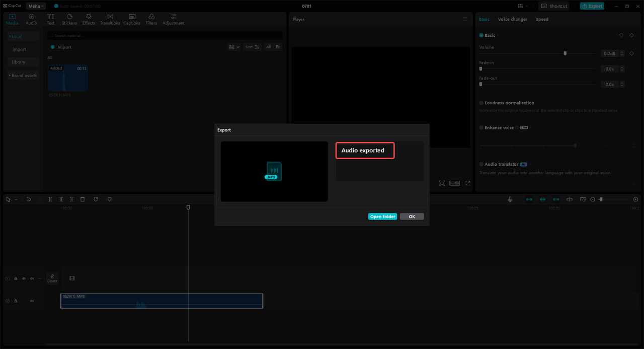Enable the Enhance voice checkbox
Image resolution: width=644 pixels, height=349 pixels.
pyautogui.click(x=481, y=127)
